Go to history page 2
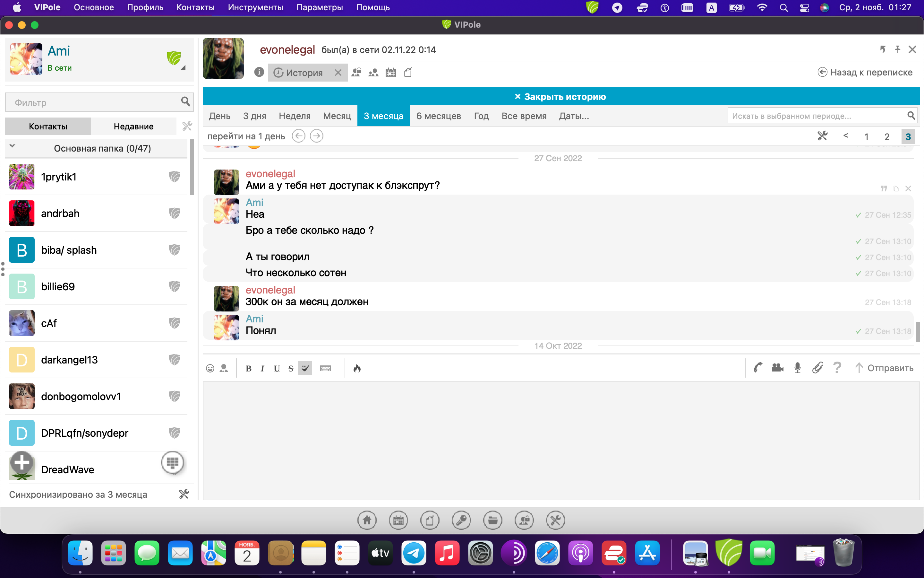Screen dimensions: 924x578 [887, 136]
